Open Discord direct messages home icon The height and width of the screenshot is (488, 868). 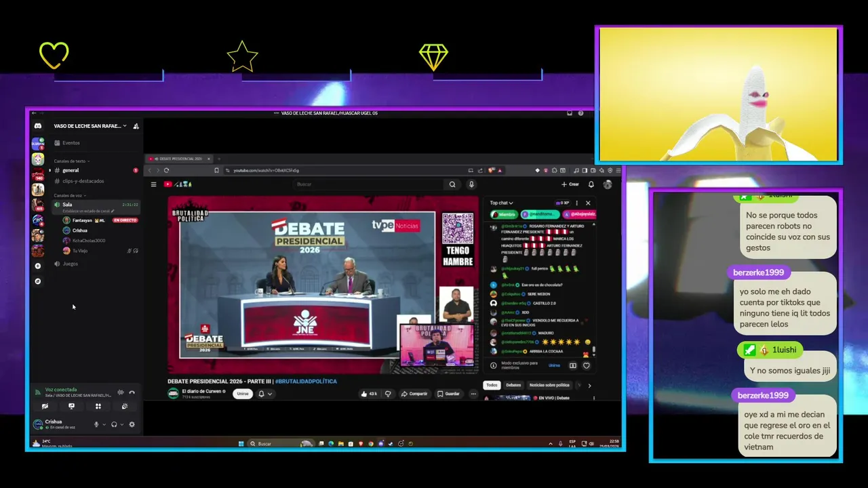click(x=38, y=126)
